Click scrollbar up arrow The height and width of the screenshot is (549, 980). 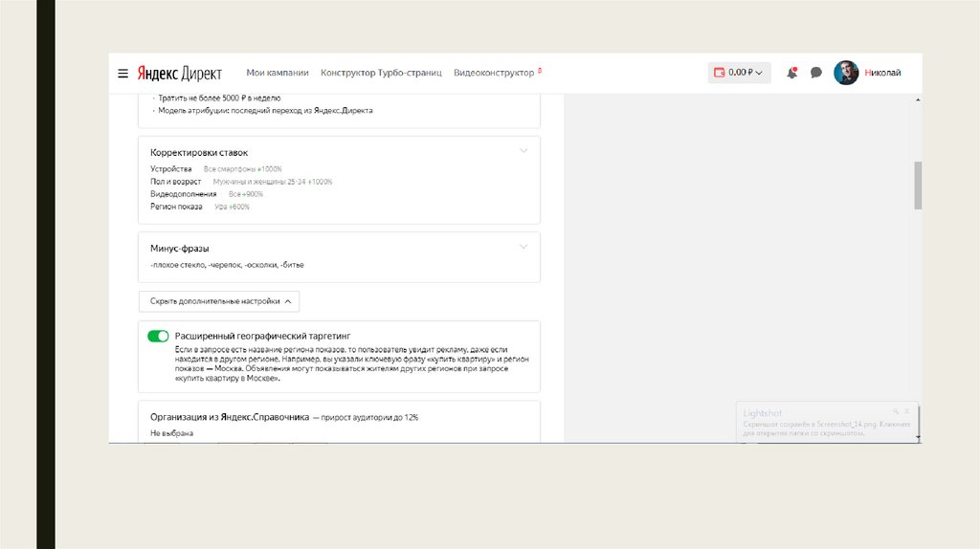[x=918, y=99]
